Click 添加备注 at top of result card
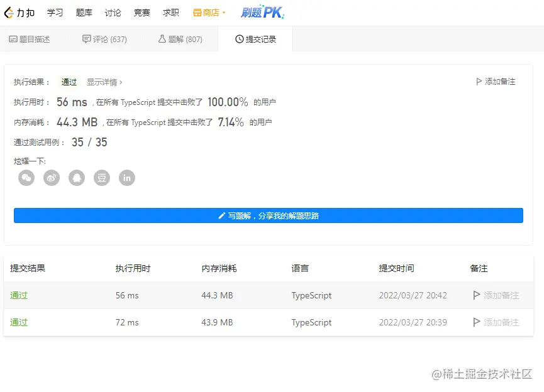Image resolution: width=544 pixels, height=392 pixels. [x=496, y=82]
